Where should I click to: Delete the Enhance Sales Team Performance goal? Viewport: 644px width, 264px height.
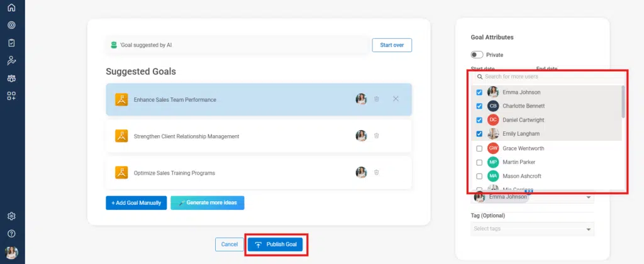click(x=376, y=99)
